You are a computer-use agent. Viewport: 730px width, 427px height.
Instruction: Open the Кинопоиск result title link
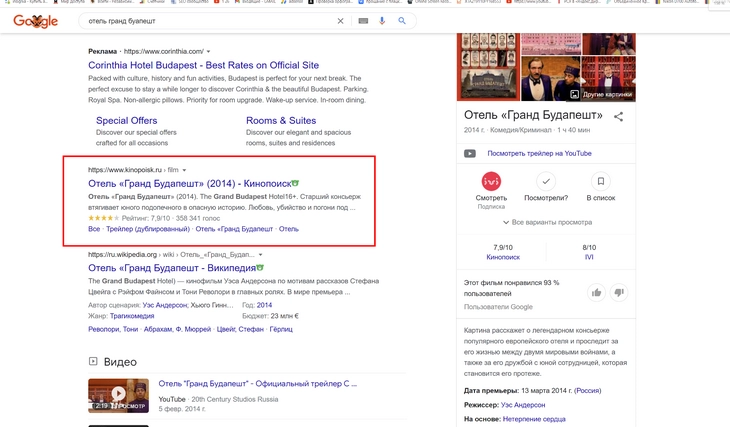[189, 183]
